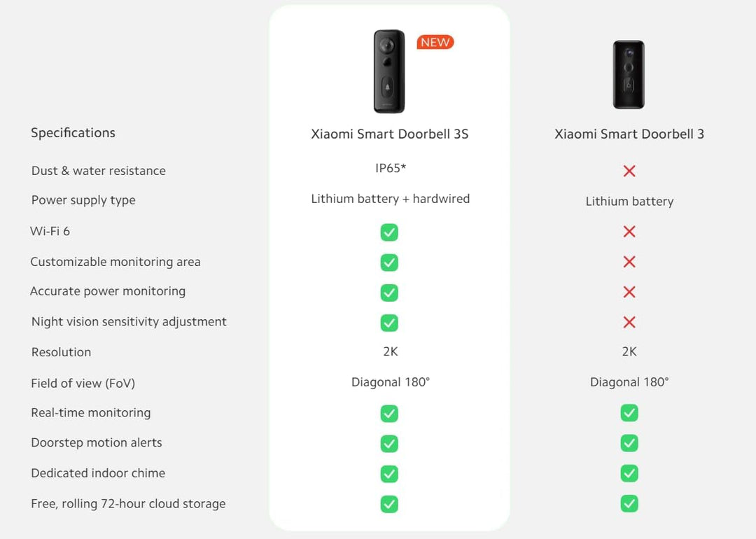The width and height of the screenshot is (756, 539).
Task: Click the accurate power monitoring red X
Action: point(629,292)
